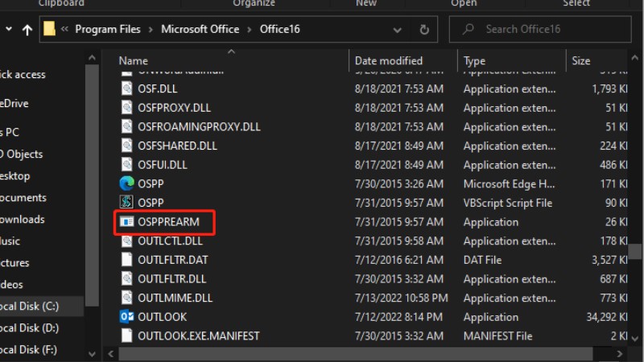
Task: Click the OUTLFLTR.DAT file icon
Action: tap(126, 259)
